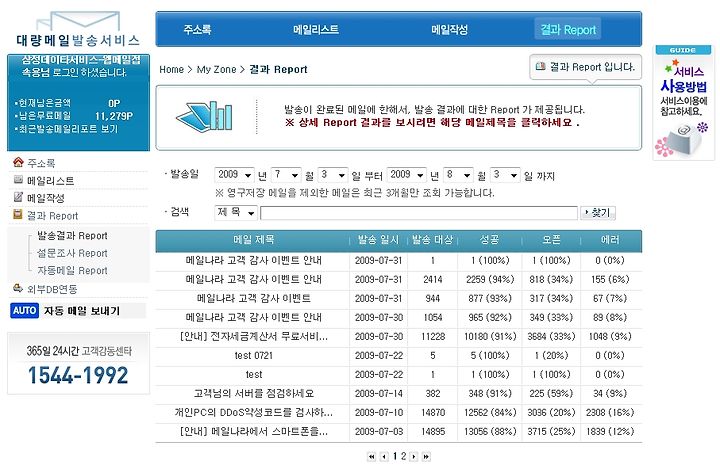The image size is (720, 469).
Task: Open the end year 2009 dropdown
Action: tap(406, 175)
